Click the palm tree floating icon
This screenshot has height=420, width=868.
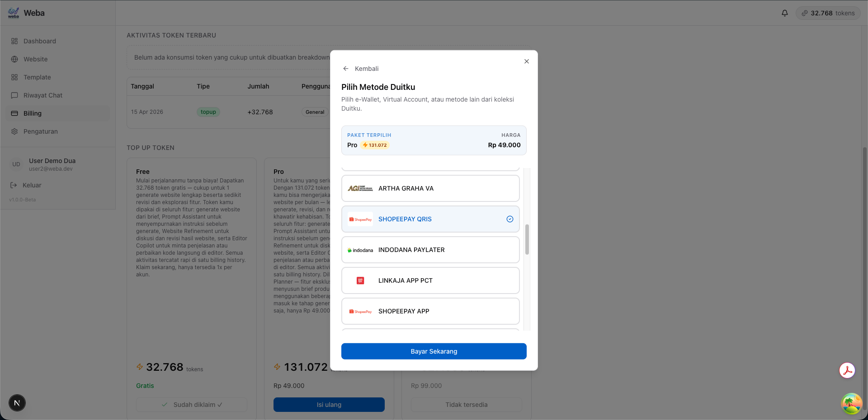tap(851, 403)
